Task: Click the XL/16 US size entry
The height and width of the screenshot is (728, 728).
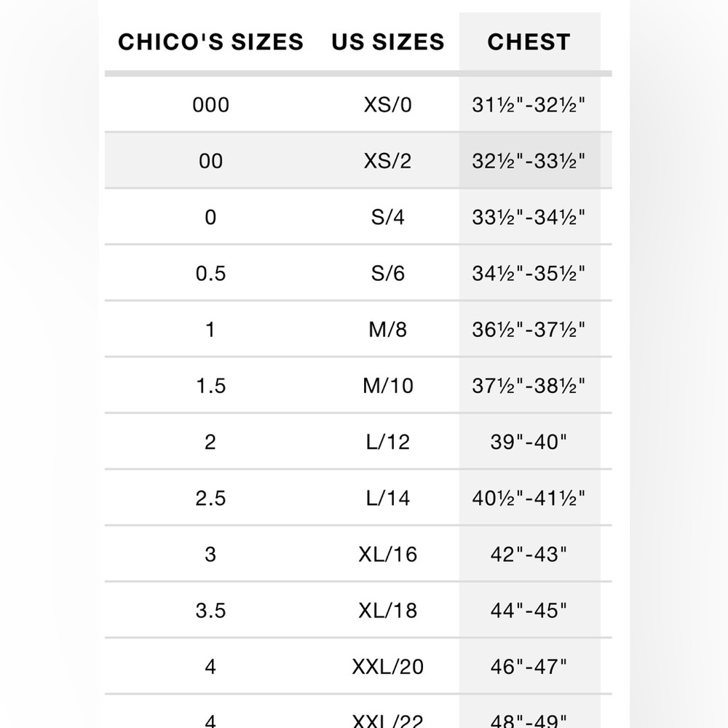Action: [388, 554]
